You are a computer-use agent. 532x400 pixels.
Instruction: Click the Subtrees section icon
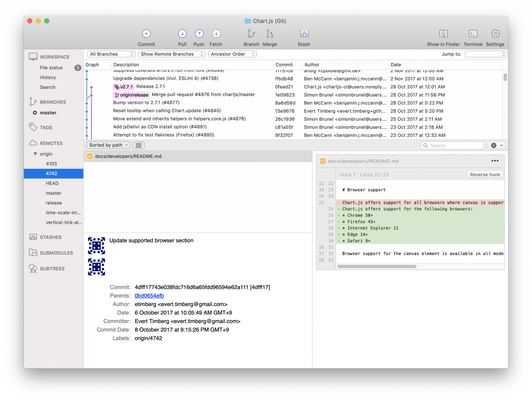(x=33, y=269)
